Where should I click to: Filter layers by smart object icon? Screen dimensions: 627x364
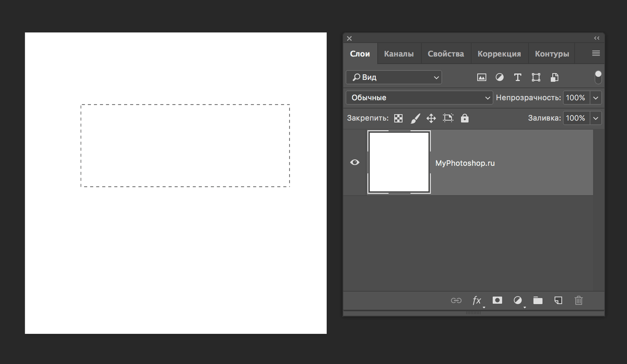point(554,77)
